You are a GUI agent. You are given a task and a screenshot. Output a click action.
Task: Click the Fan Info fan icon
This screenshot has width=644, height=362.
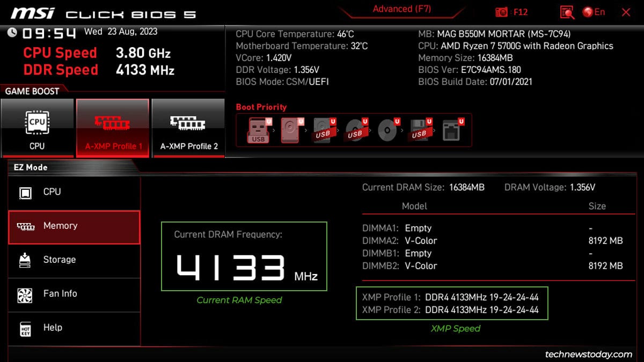pos(25,294)
